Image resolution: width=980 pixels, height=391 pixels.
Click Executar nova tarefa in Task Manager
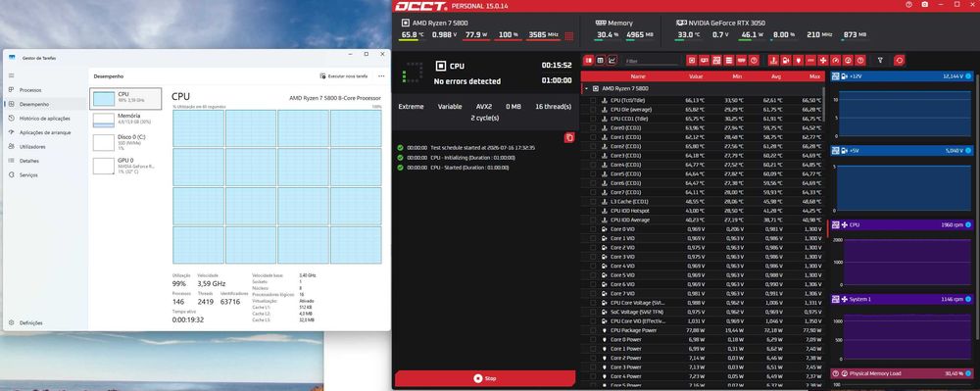pos(344,76)
